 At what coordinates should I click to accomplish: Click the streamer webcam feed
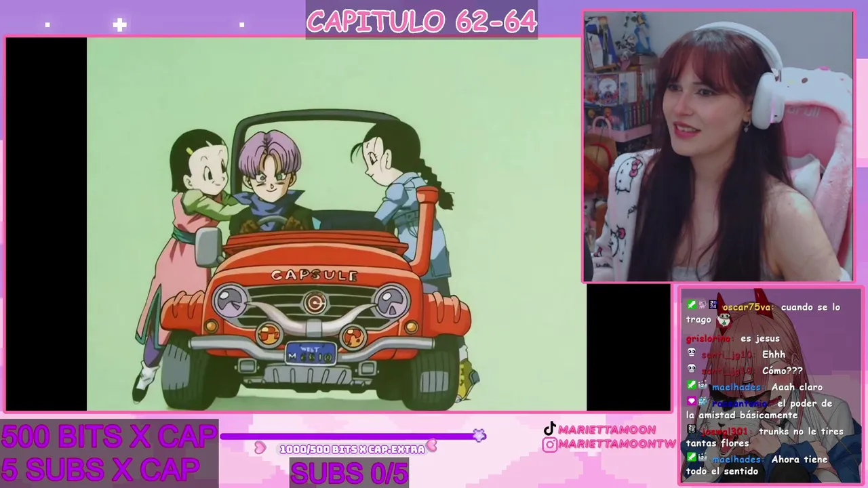click(718, 146)
